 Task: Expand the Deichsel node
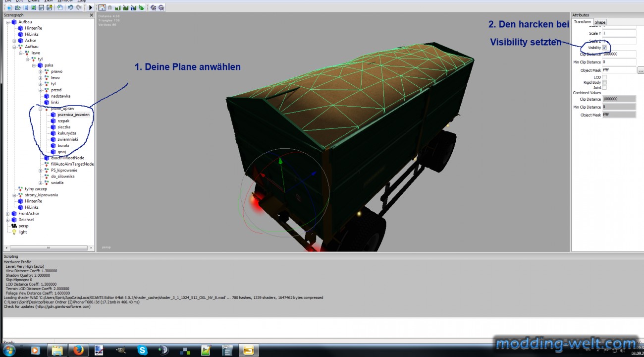(8, 220)
